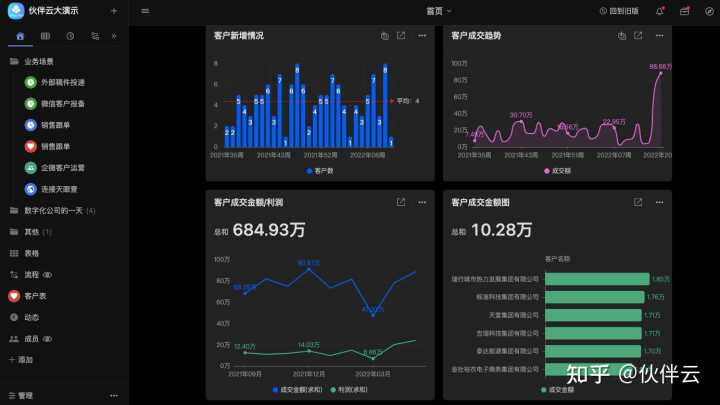
Task: Open the home tab in sidebar
Action: pos(20,36)
